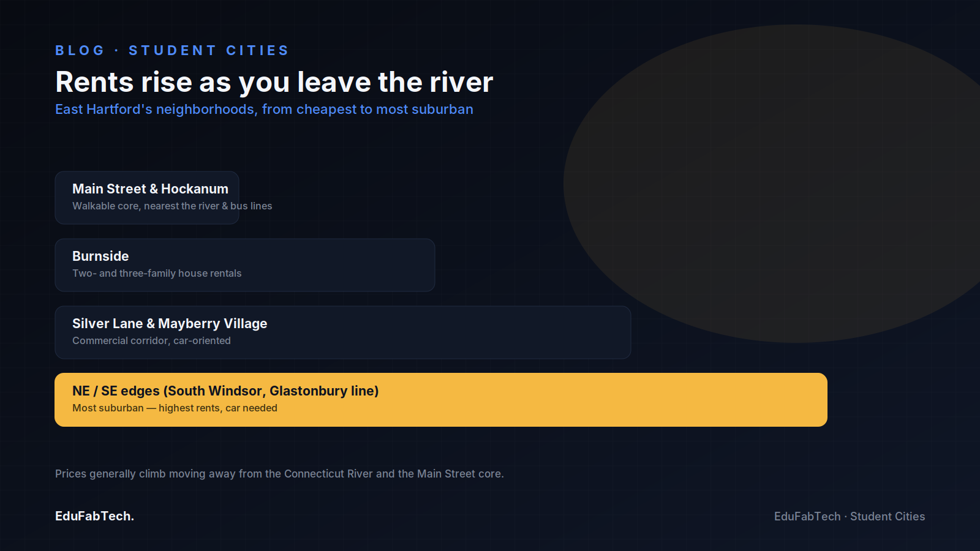Click the NE / SE edges heading text
980x551 pixels.
pyautogui.click(x=225, y=391)
